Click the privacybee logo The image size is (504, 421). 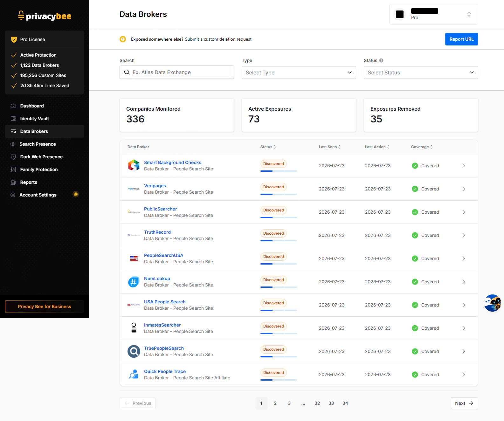point(45,16)
